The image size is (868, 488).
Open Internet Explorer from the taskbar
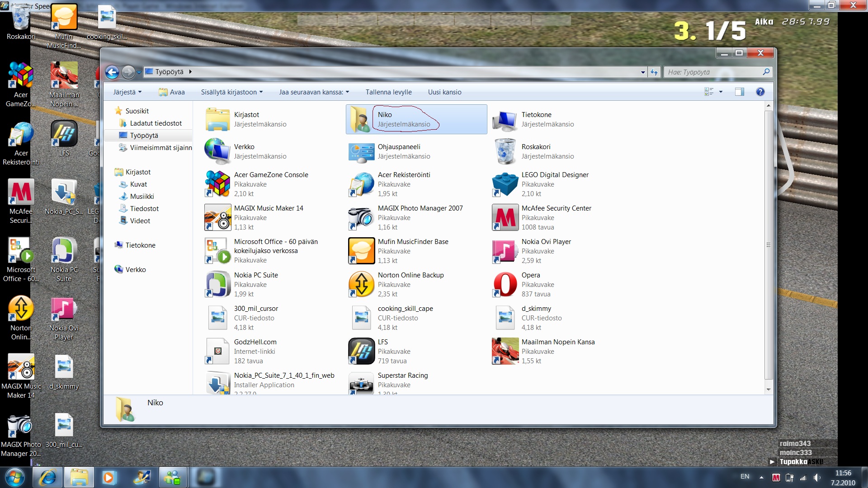click(x=47, y=478)
